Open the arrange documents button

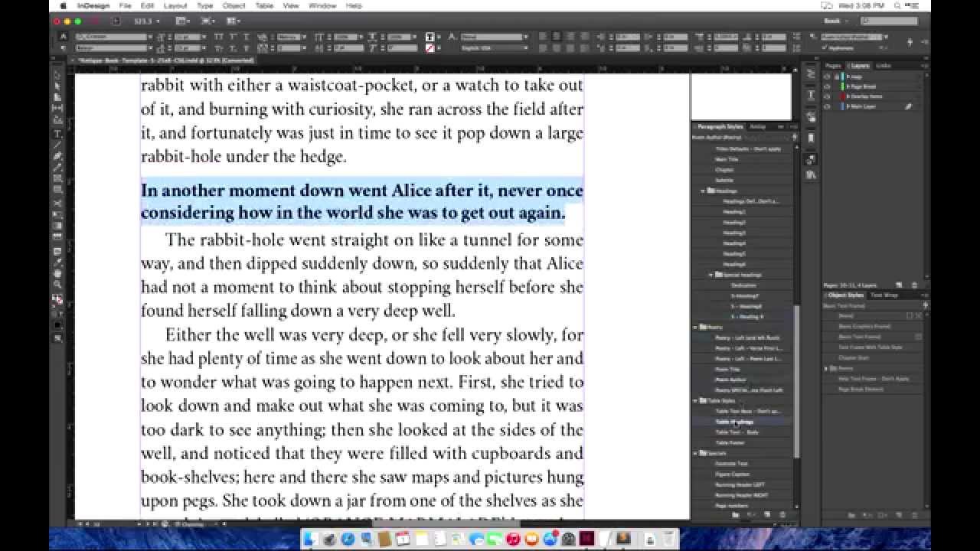click(x=234, y=21)
